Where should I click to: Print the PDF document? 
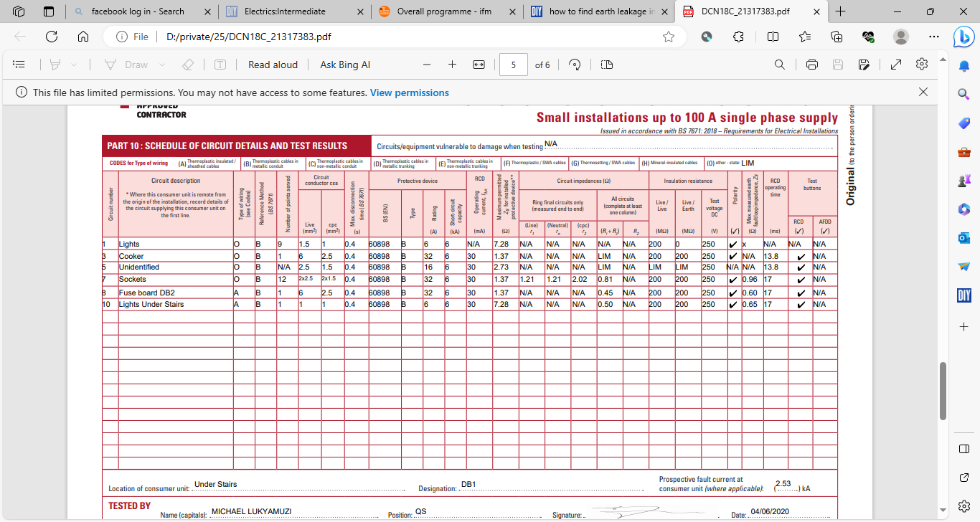[812, 65]
